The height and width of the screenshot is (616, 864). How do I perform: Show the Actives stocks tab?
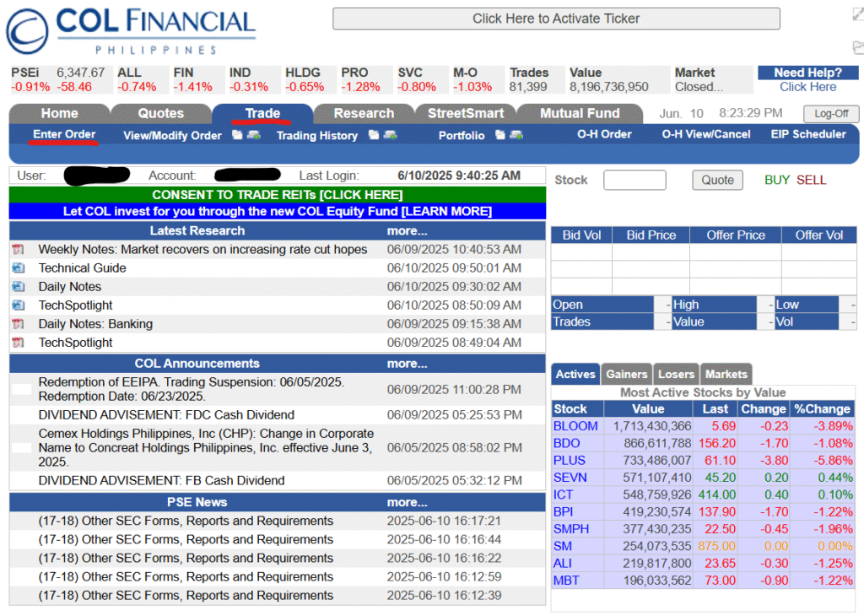(575, 374)
